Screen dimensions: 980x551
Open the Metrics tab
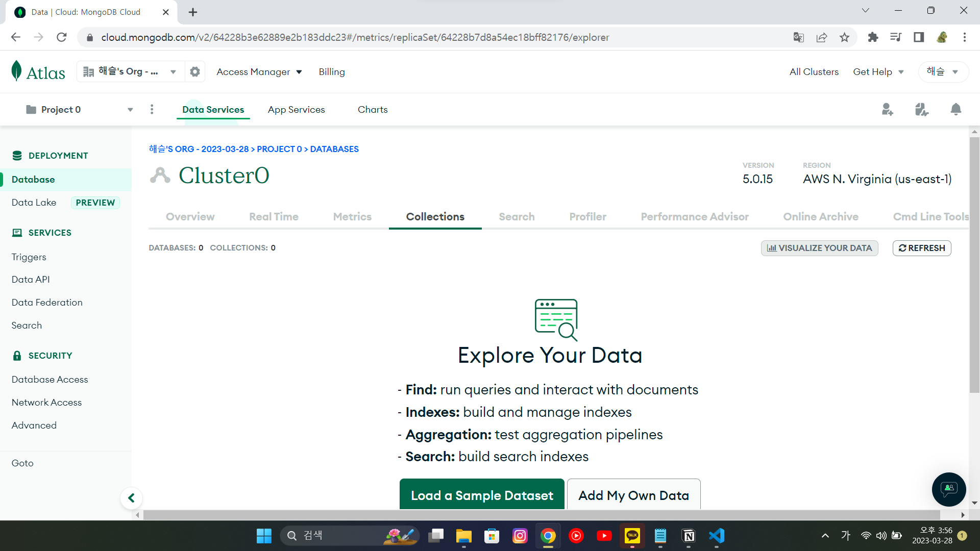pyautogui.click(x=352, y=217)
